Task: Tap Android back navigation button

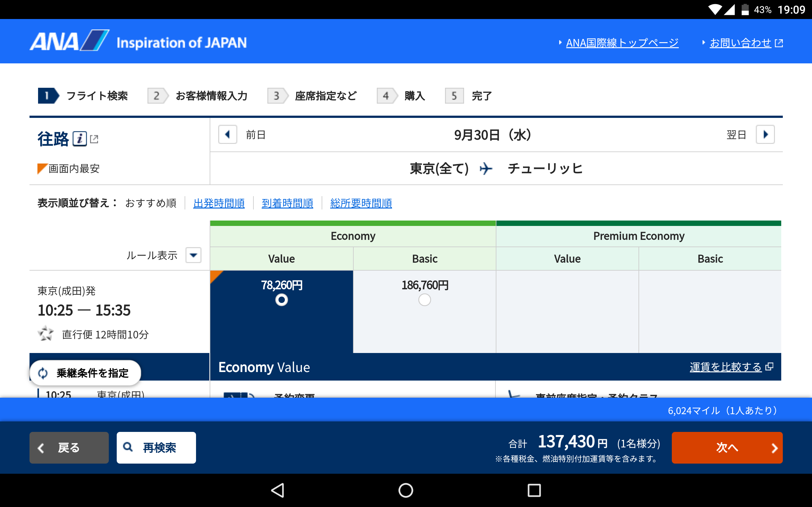Action: point(278,490)
